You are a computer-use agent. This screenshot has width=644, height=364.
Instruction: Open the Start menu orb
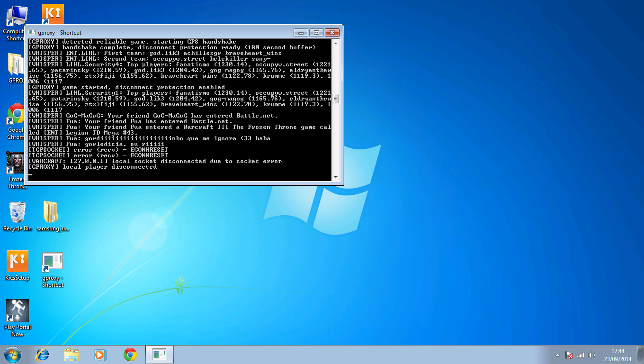13,354
